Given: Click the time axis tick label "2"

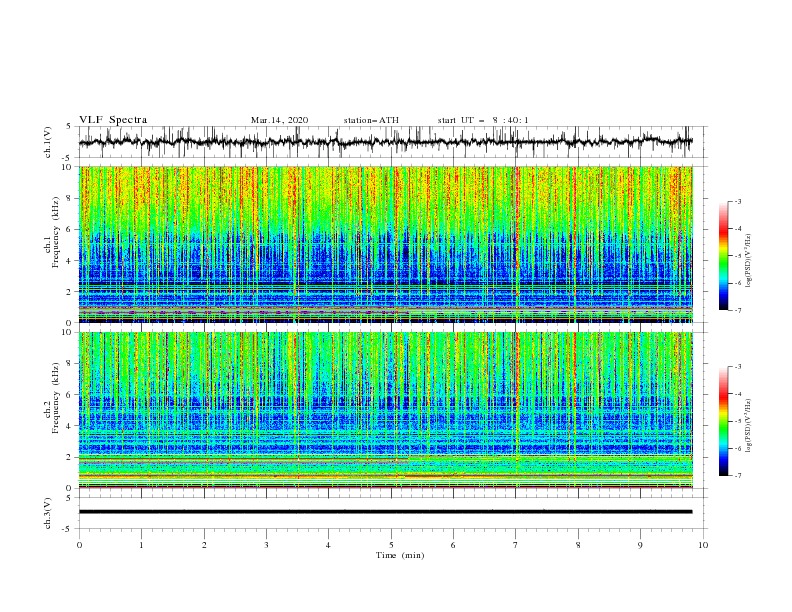Looking at the screenshot, I should coord(204,545).
